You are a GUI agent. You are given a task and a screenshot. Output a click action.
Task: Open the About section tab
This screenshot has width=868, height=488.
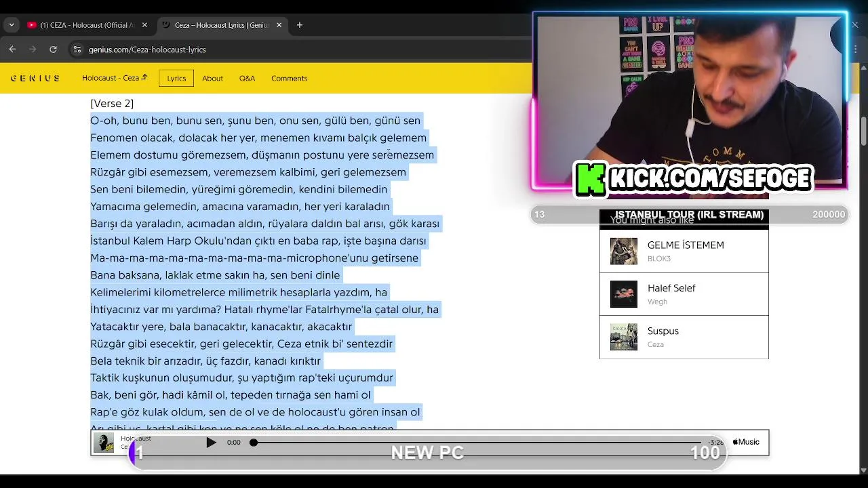(212, 79)
